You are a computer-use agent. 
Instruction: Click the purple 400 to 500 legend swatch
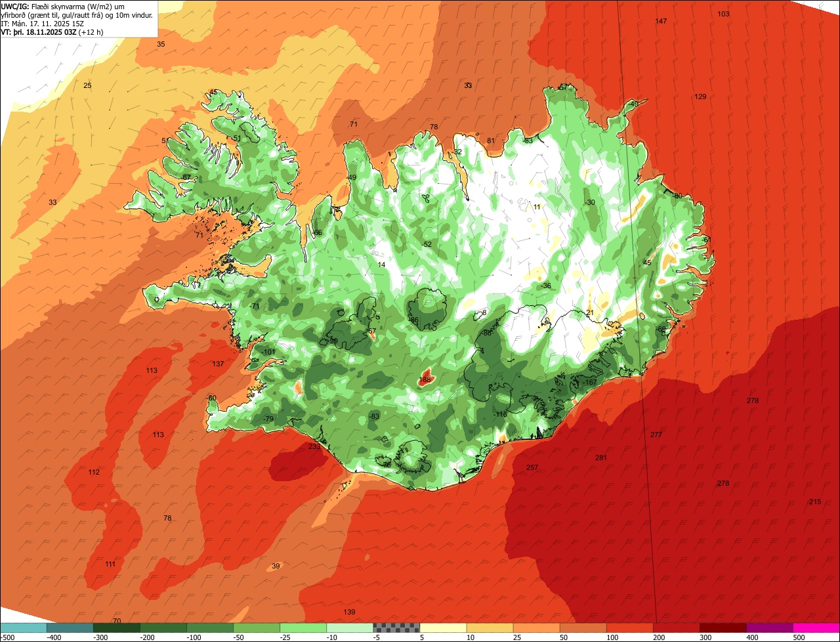(770, 628)
